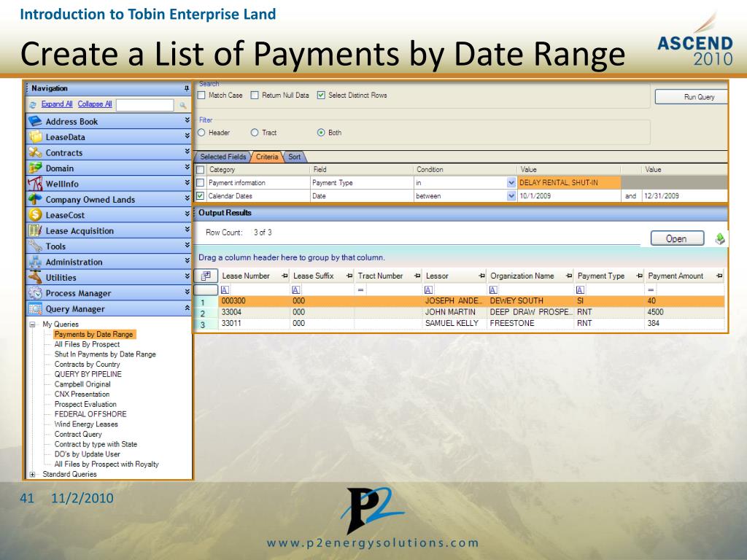The image size is (747, 560).
Task: Click the Lessor column pin icon
Action: 481,276
